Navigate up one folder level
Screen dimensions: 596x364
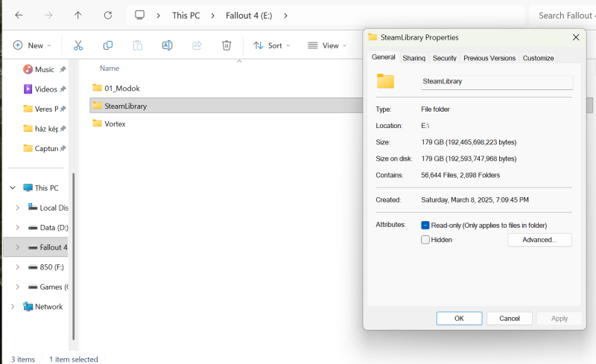pyautogui.click(x=78, y=15)
